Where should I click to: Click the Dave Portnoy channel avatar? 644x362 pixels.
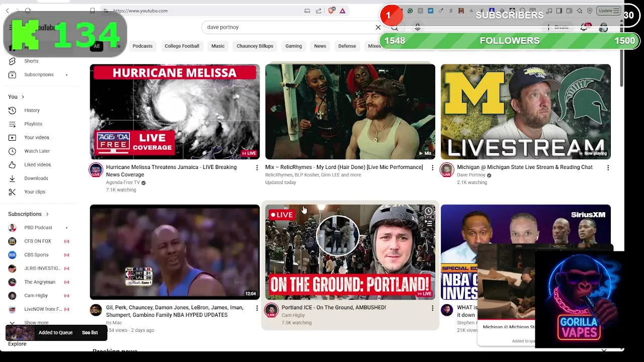(x=447, y=170)
